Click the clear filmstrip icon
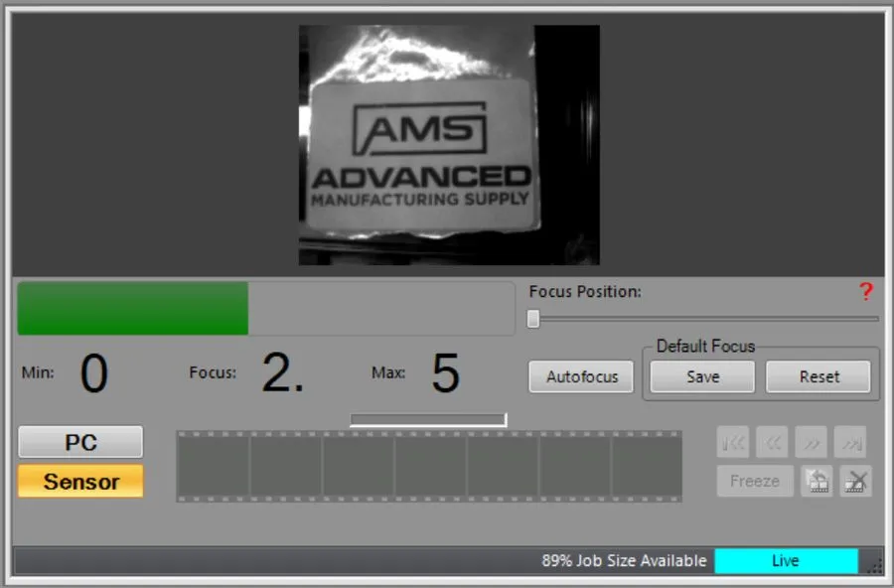The image size is (894, 588). 856,482
